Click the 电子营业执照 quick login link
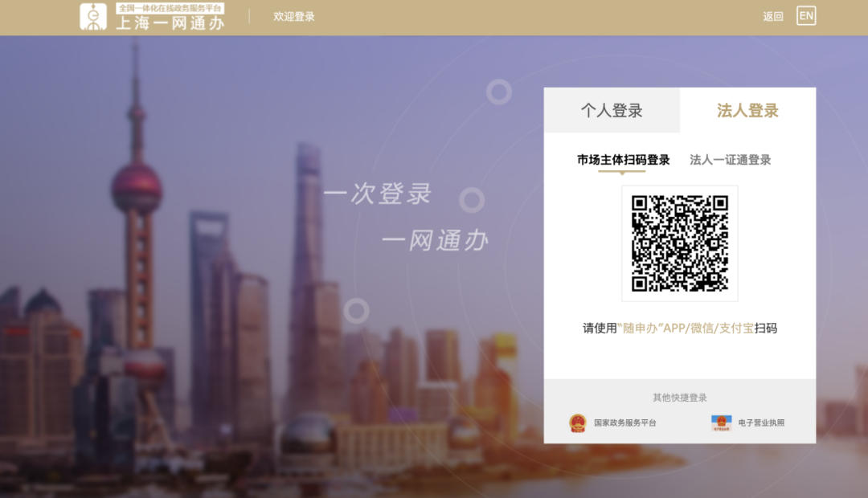The height and width of the screenshot is (498, 868). click(761, 422)
